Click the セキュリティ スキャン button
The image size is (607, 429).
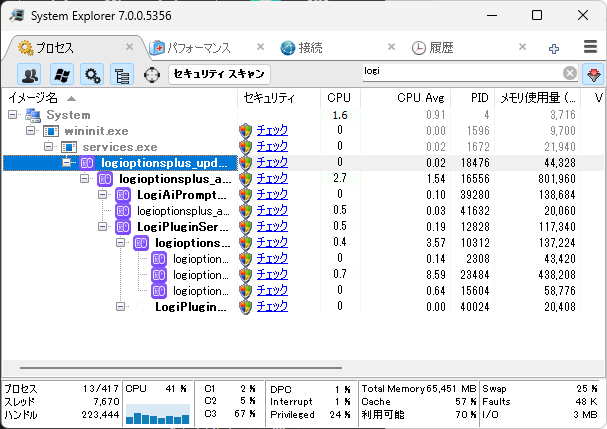tap(219, 74)
